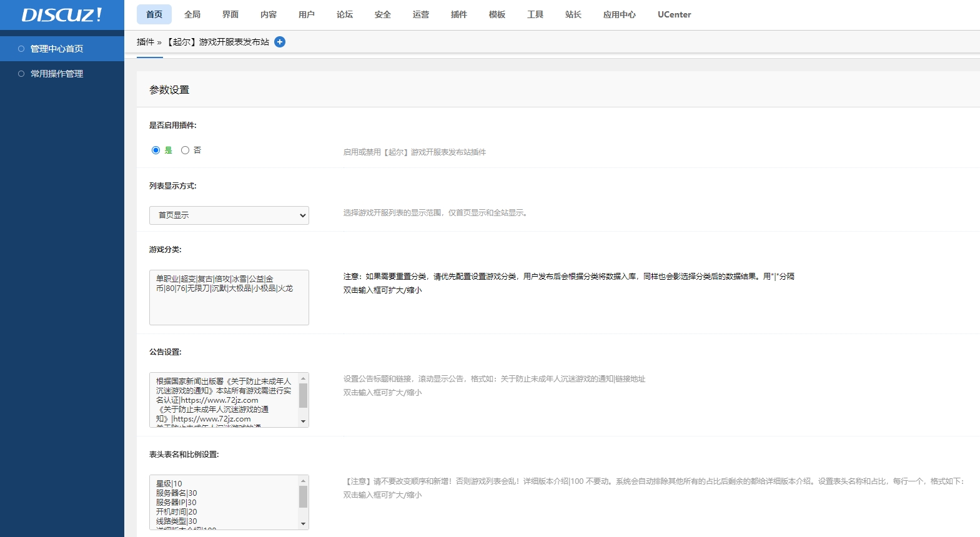Viewport: 980px width, 537px height.
Task: Open the 插件 top menu
Action: (459, 14)
